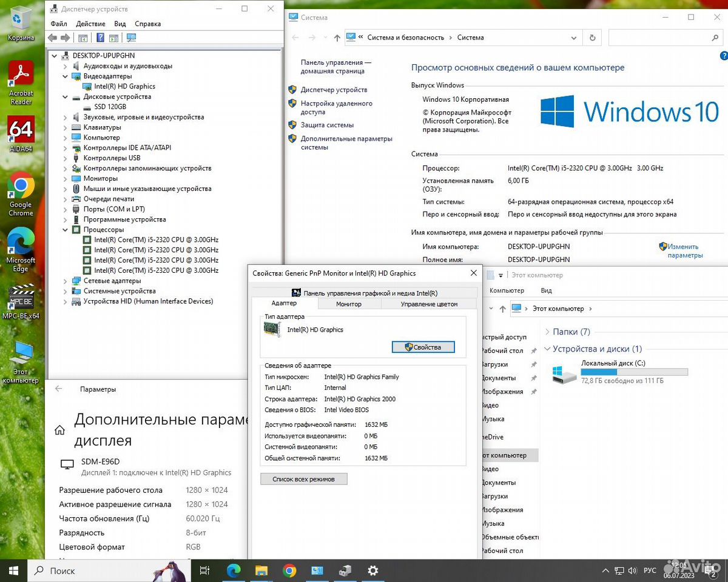Viewport: 728px width, 582px height.
Task: Open Task View on the taskbar
Action: pyautogui.click(x=205, y=570)
